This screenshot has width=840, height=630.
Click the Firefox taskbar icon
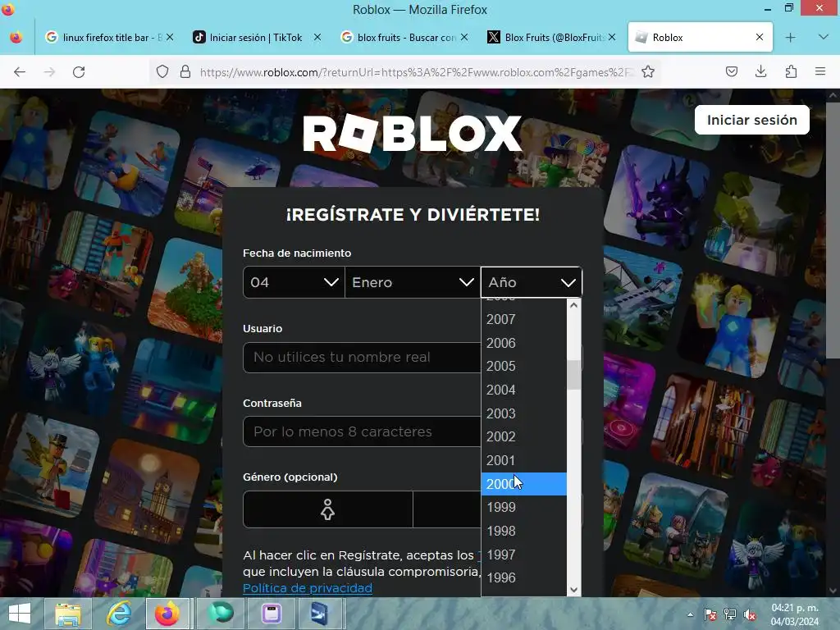click(167, 614)
